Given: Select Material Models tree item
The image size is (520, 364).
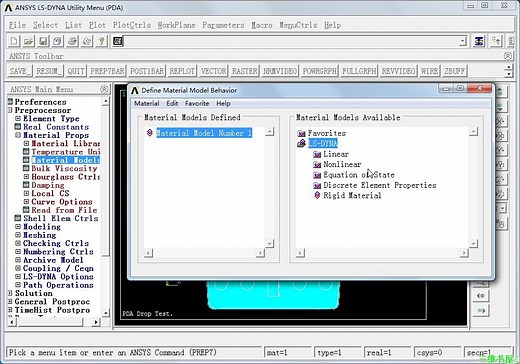Looking at the screenshot, I should [65, 160].
